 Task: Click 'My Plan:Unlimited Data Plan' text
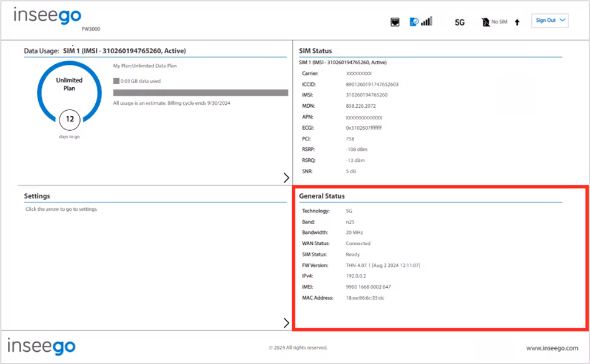point(145,66)
